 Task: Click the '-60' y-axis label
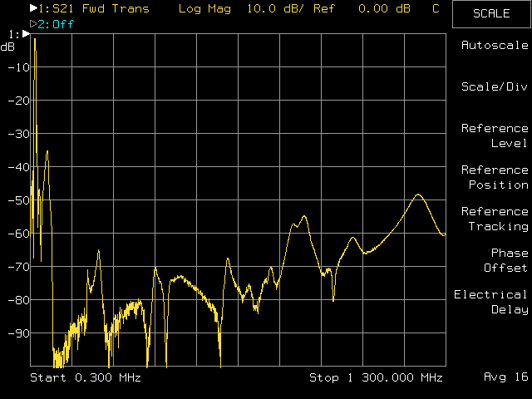click(19, 234)
